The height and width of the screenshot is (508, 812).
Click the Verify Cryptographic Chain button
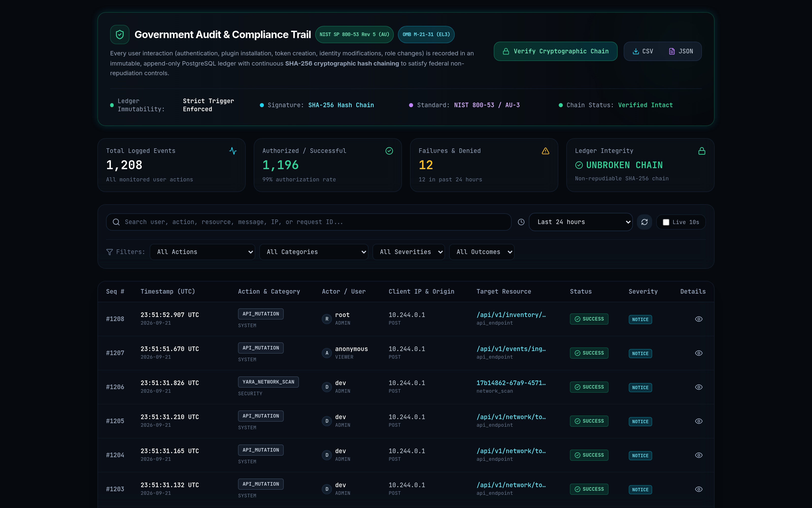coord(556,51)
